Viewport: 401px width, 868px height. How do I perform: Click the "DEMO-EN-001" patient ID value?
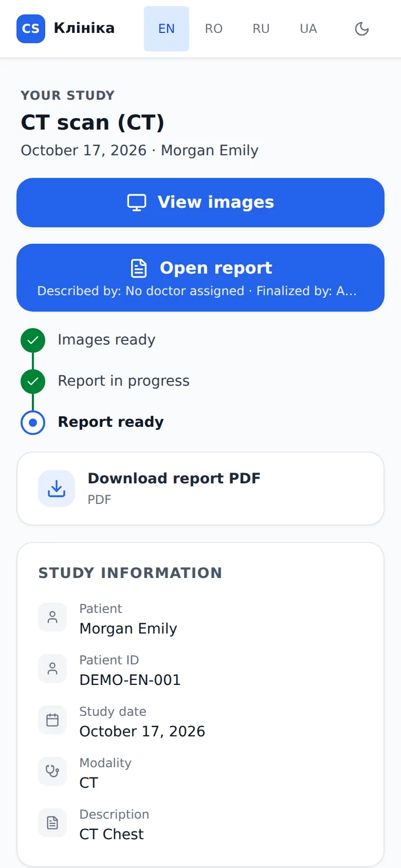coord(130,680)
